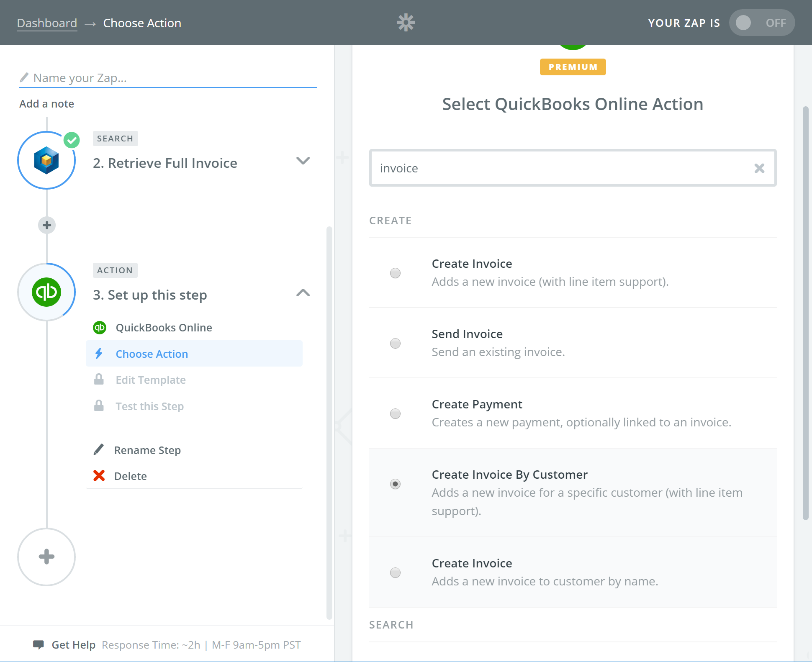Screen dimensions: 812x662
Task: Click the 2. Retrieve Full Invoice title
Action: tap(165, 163)
